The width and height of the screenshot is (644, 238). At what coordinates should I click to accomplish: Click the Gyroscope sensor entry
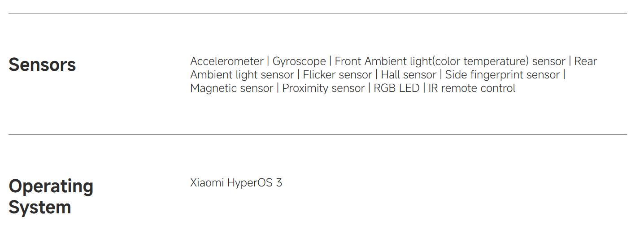[299, 61]
